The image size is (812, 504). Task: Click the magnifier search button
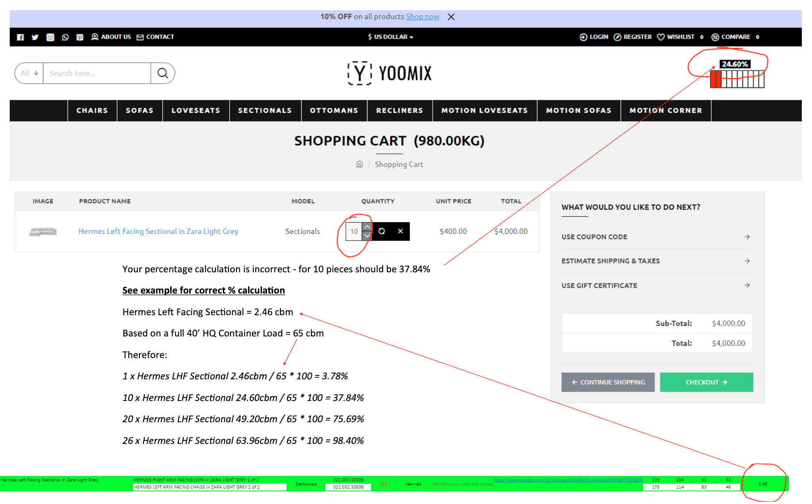coord(163,73)
